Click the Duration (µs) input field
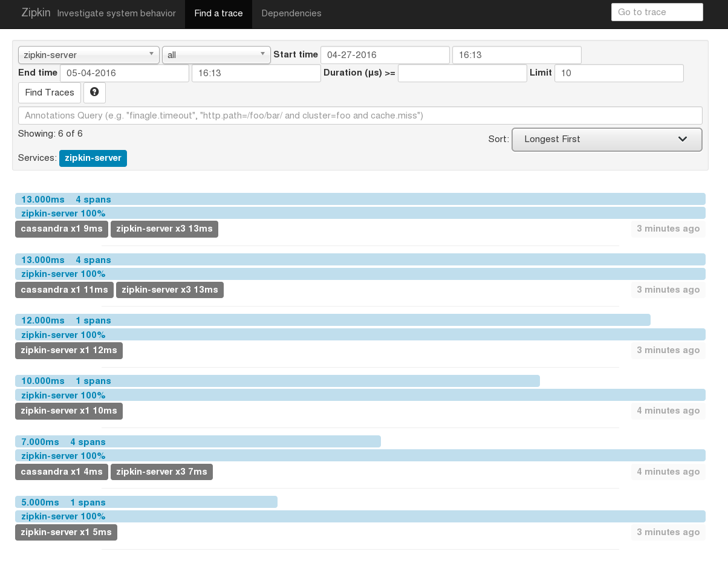This screenshot has height=572, width=728. click(462, 73)
